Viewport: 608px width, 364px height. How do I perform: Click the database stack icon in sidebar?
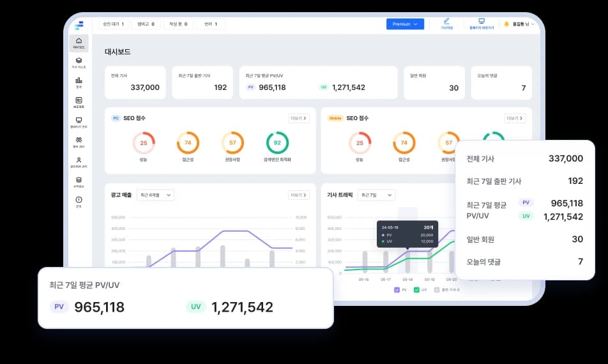point(79,181)
